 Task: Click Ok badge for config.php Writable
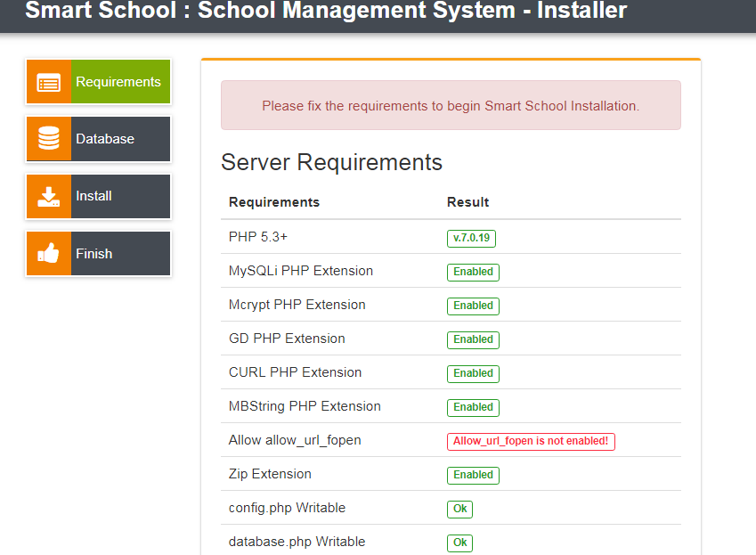point(459,509)
